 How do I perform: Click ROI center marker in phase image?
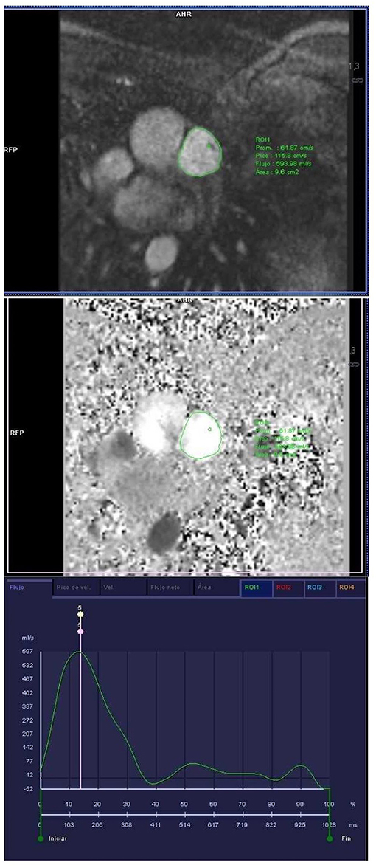point(209,429)
